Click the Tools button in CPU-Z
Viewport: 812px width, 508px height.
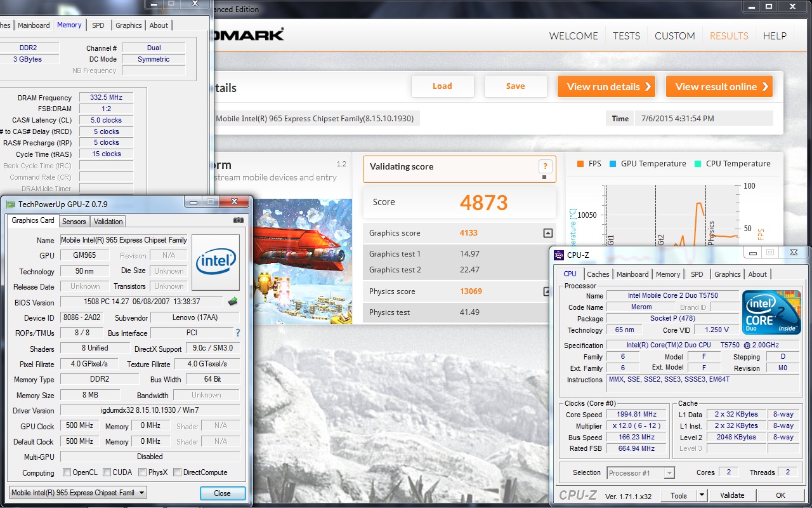[679, 495]
